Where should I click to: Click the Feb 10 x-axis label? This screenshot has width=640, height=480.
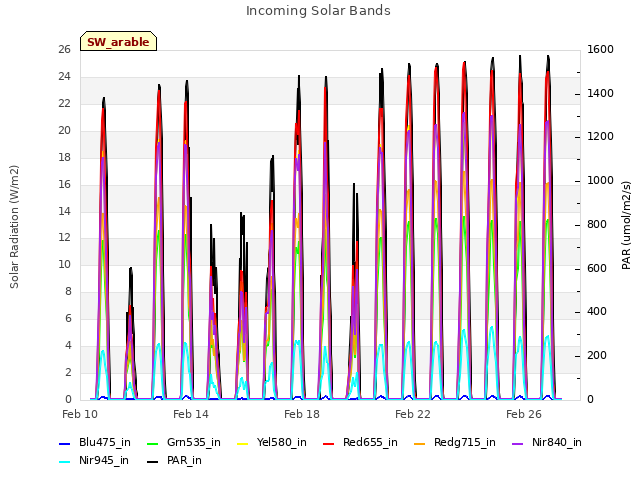pyautogui.click(x=80, y=414)
